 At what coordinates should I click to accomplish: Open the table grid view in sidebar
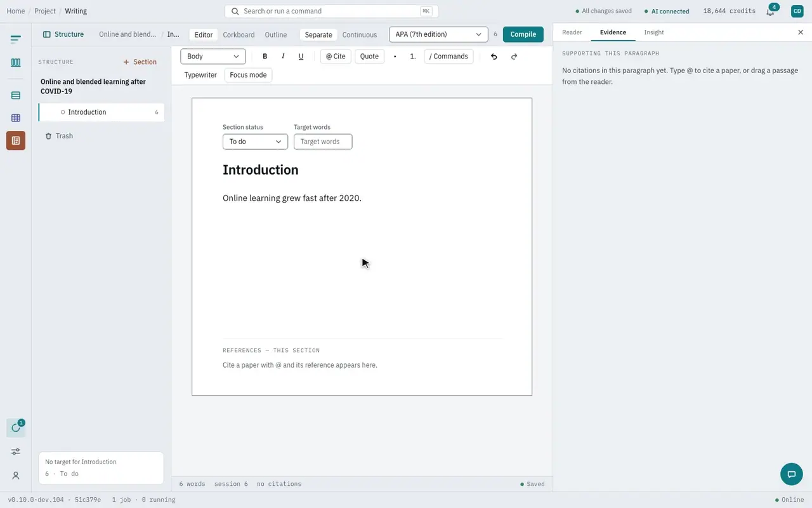[16, 118]
